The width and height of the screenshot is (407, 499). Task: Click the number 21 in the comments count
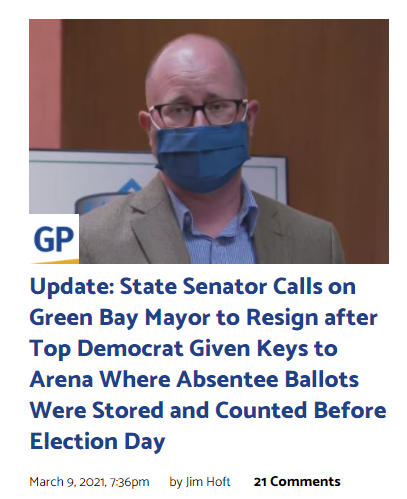[x=260, y=482]
